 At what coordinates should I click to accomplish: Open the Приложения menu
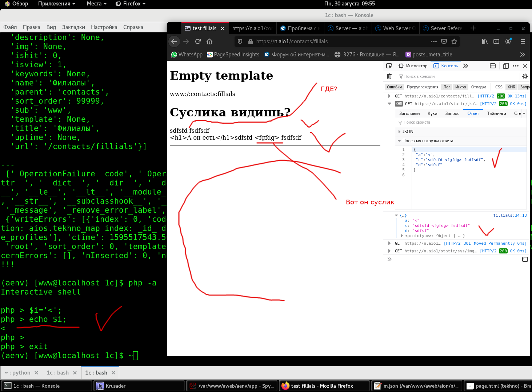click(57, 4)
